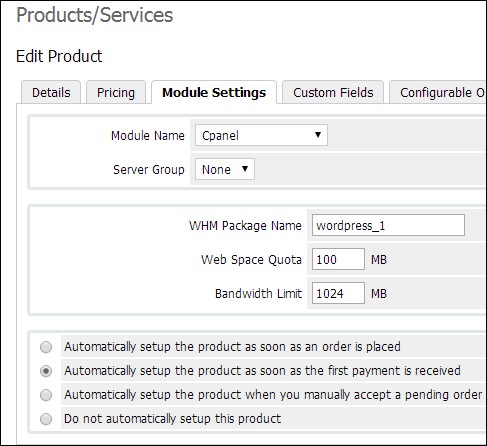Go to the Configurable Options tab
This screenshot has height=446, width=487.
point(438,92)
